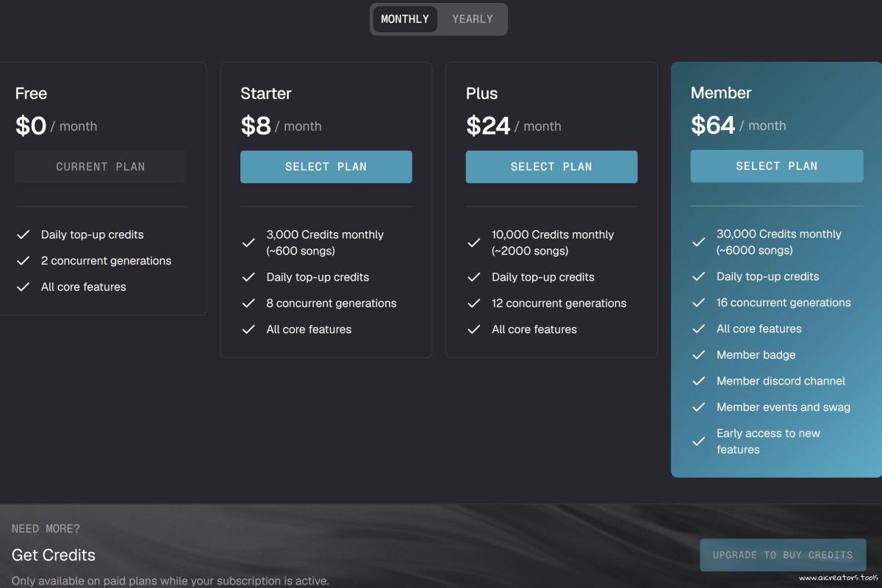The width and height of the screenshot is (882, 588).
Task: Click the Current Plan button on Free
Action: 101,167
